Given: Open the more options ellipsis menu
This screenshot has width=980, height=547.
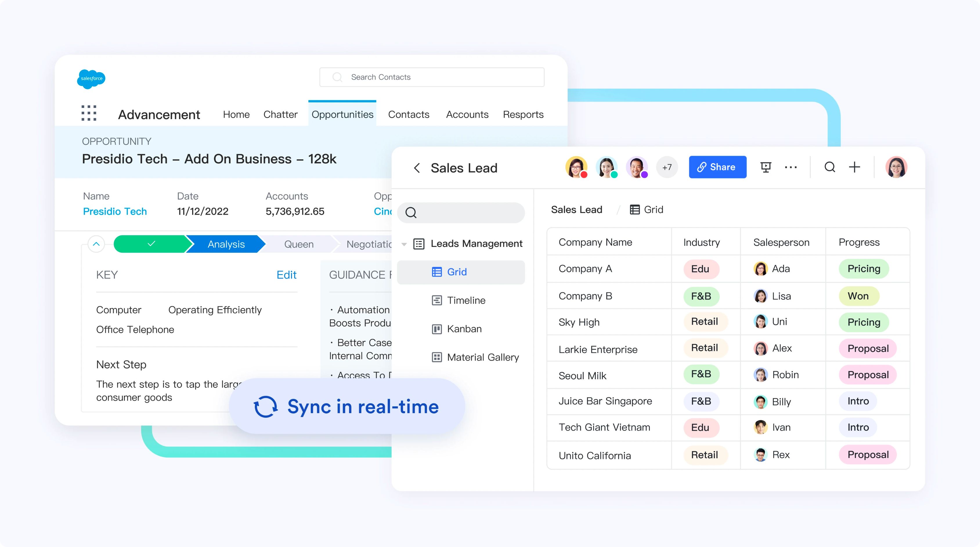Looking at the screenshot, I should (x=791, y=167).
